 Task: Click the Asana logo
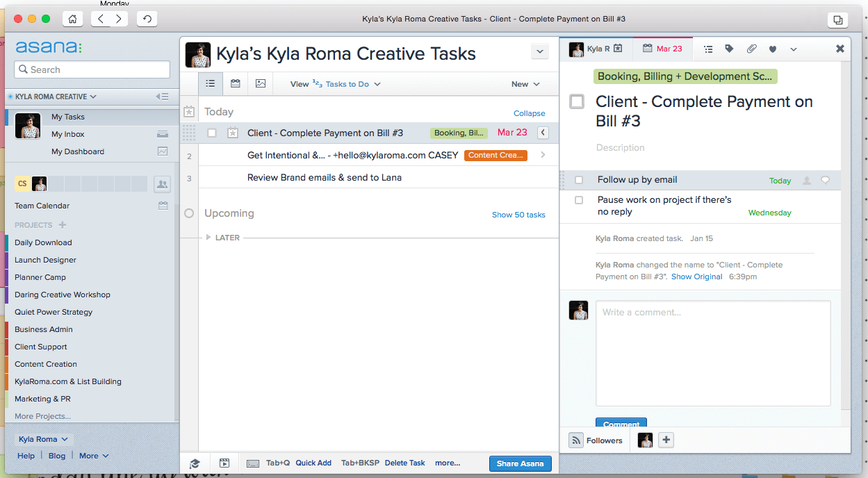49,47
